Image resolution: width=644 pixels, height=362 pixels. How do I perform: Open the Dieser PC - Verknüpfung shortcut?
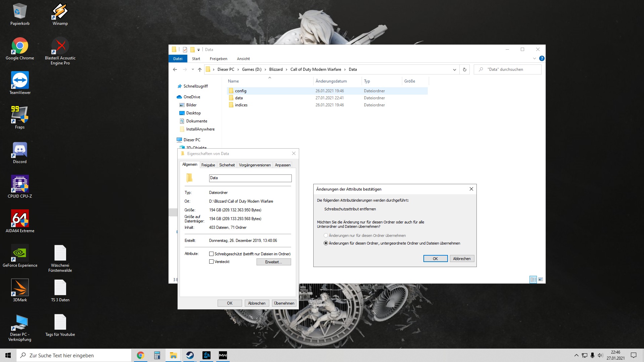click(20, 328)
